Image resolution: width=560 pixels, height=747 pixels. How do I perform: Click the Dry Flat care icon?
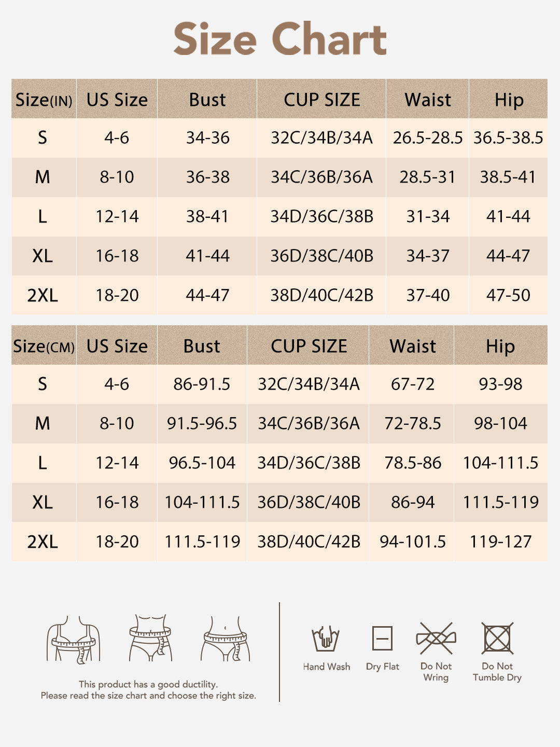coord(382,639)
